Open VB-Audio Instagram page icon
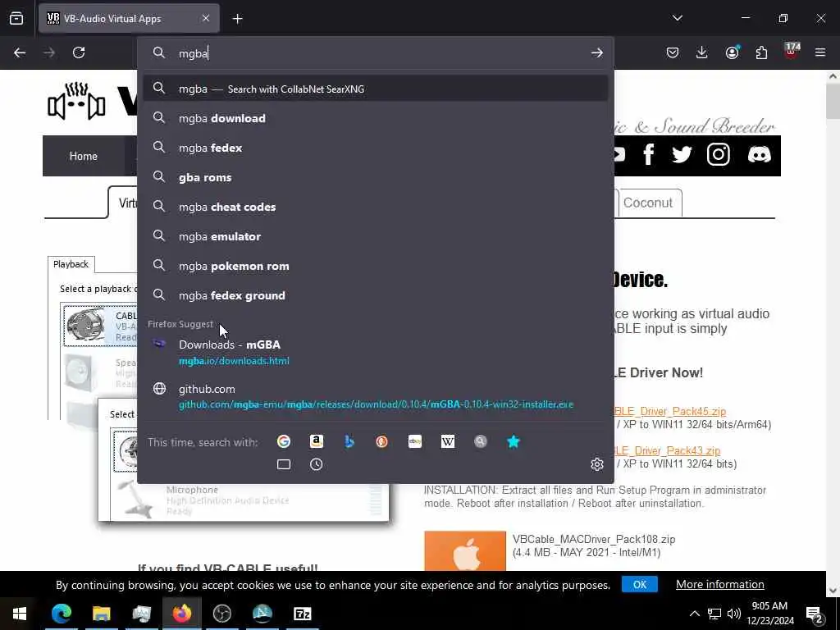Viewport: 840px width, 630px height. (719, 155)
